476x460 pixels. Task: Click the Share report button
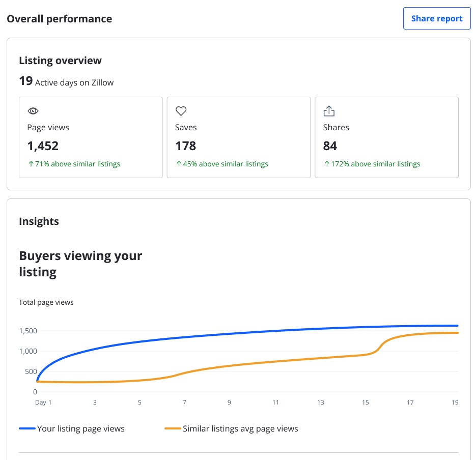(x=436, y=18)
